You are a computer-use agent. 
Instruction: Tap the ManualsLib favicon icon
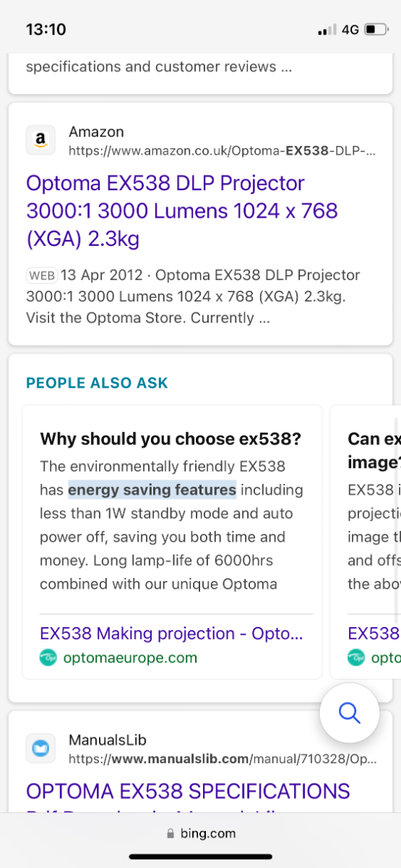tap(40, 749)
